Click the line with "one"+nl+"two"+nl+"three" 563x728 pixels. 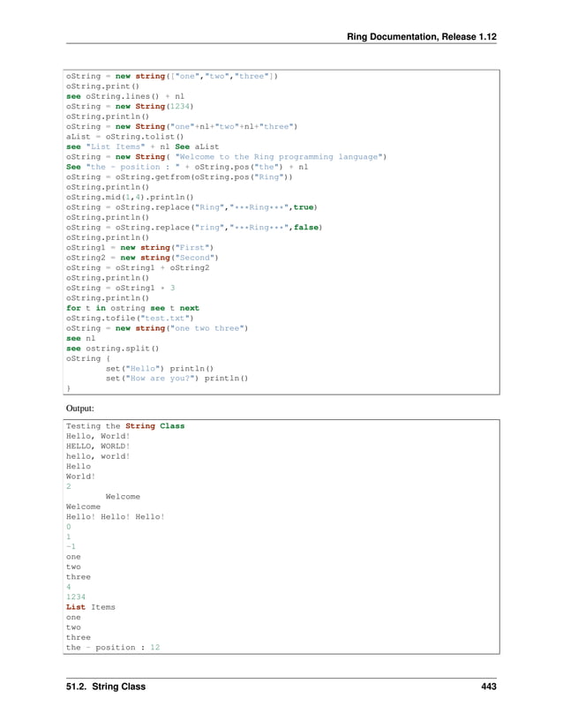(182, 126)
